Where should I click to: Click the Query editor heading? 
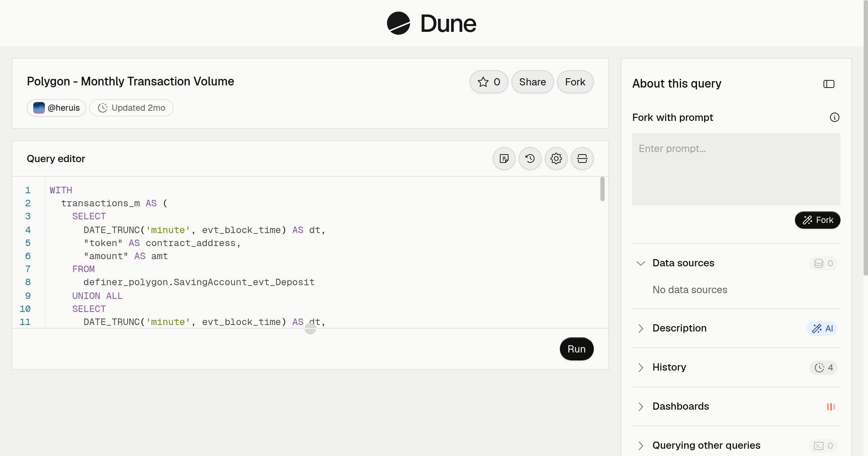click(x=56, y=159)
